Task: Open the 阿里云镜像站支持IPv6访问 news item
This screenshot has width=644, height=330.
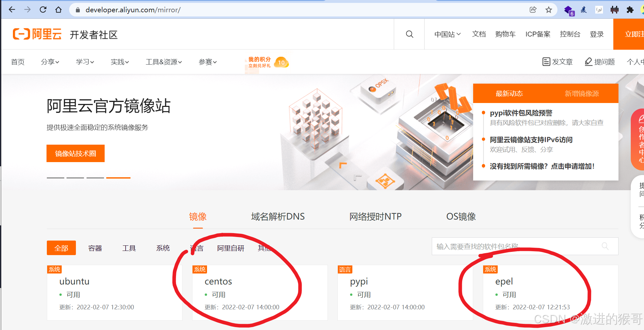Action: tap(531, 140)
